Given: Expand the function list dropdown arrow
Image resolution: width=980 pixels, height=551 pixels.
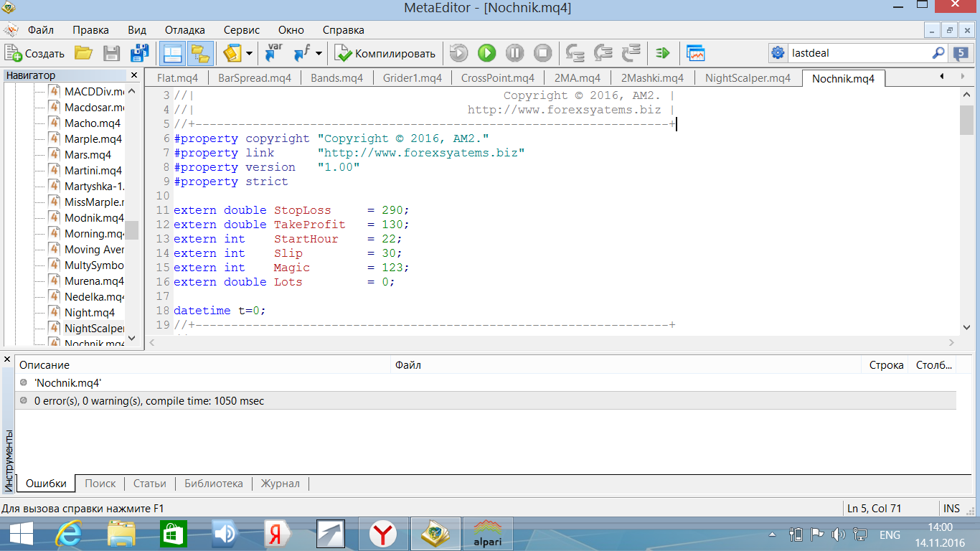Looking at the screenshot, I should (319, 53).
